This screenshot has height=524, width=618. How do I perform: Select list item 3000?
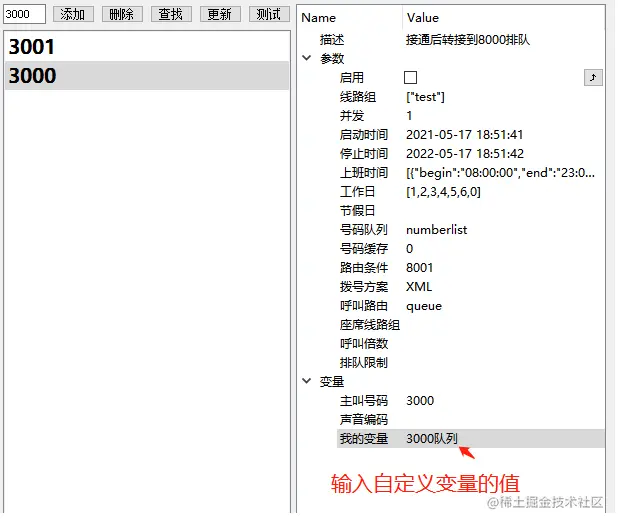point(147,75)
